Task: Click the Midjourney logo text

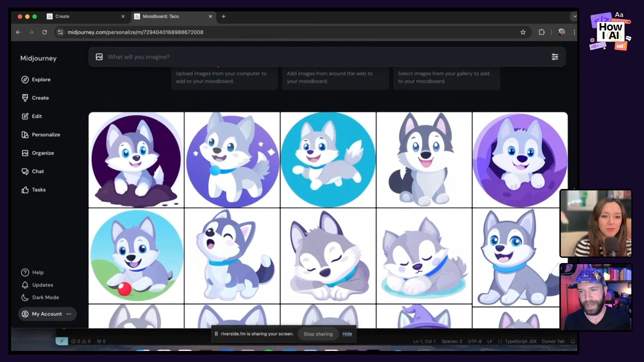Action: coord(38,58)
